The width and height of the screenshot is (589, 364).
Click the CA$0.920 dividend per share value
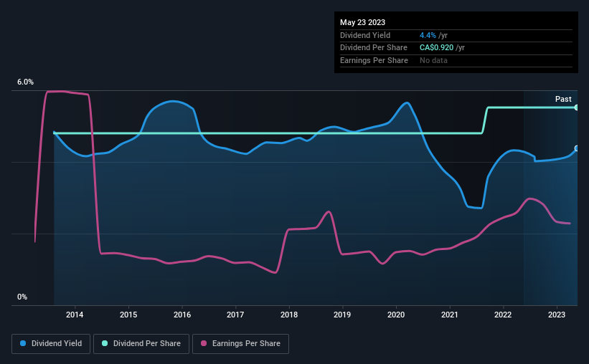436,48
